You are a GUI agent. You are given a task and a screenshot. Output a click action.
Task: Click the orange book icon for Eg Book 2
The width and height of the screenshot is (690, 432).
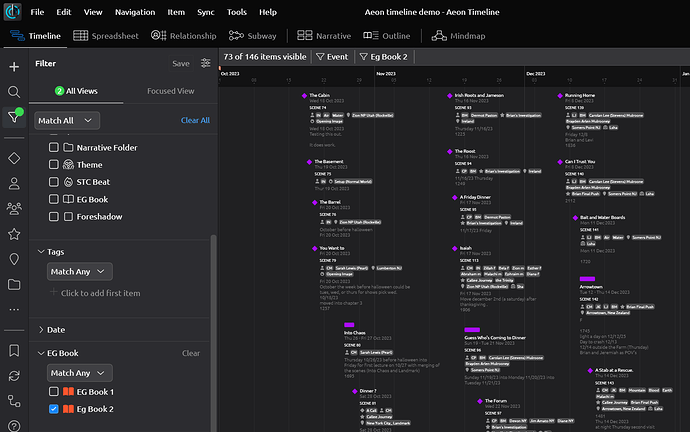(x=68, y=409)
